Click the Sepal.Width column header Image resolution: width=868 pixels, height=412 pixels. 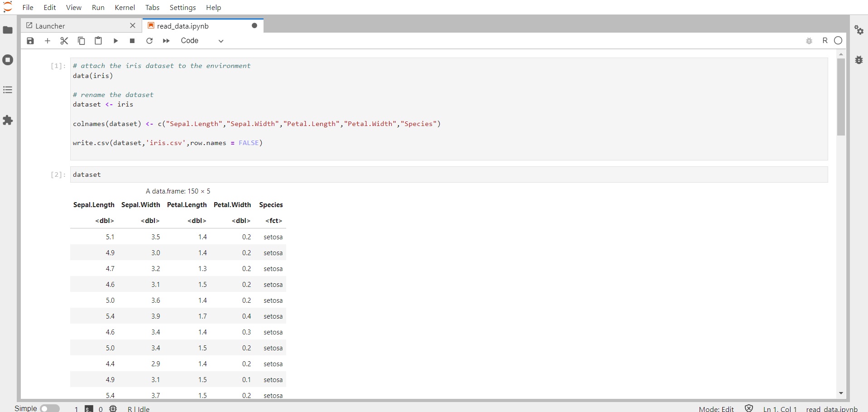coord(141,205)
